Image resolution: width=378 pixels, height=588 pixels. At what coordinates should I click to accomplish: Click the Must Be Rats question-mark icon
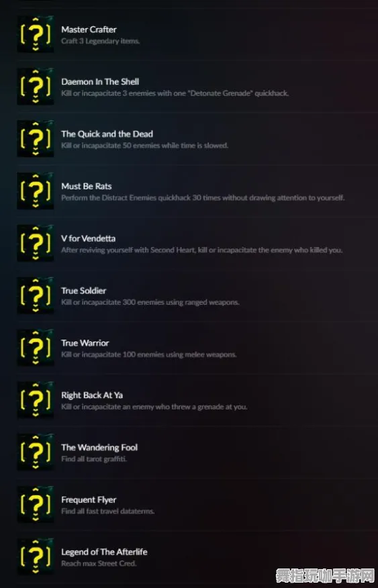pyautogui.click(x=36, y=191)
